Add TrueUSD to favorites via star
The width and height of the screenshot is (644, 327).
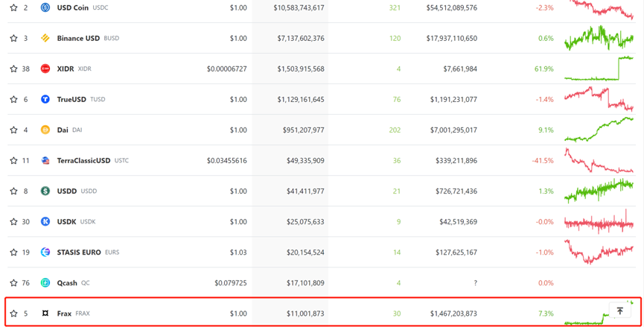coord(13,99)
